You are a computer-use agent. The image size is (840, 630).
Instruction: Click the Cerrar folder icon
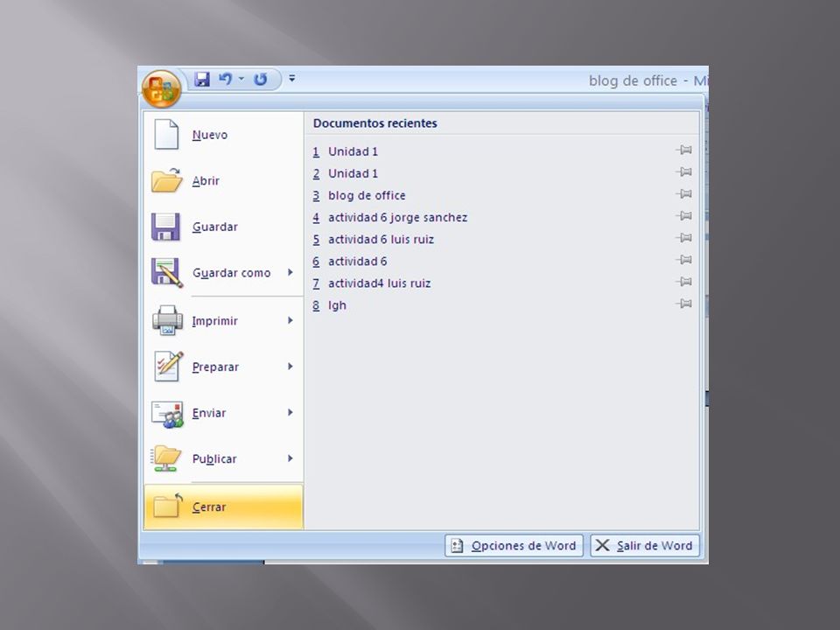point(168,506)
